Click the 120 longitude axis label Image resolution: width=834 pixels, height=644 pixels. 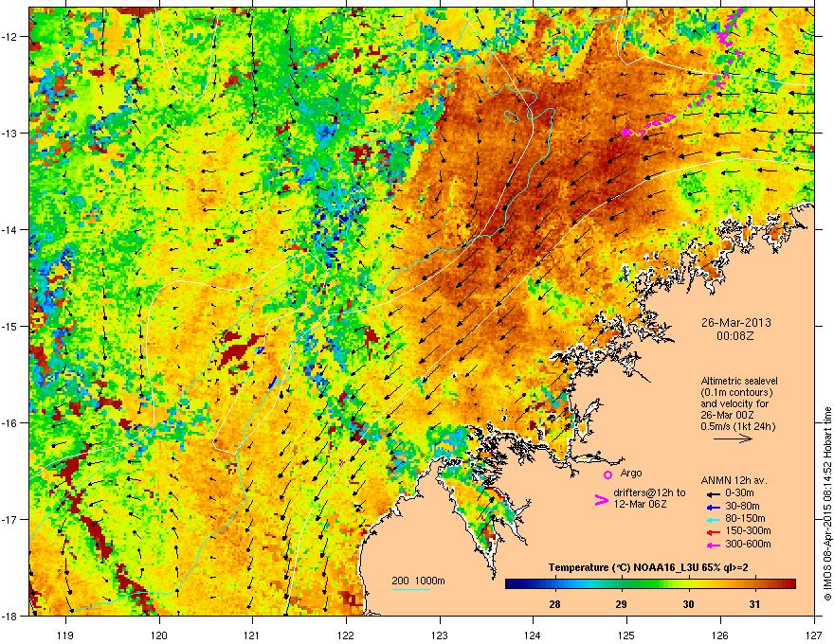pos(159,635)
